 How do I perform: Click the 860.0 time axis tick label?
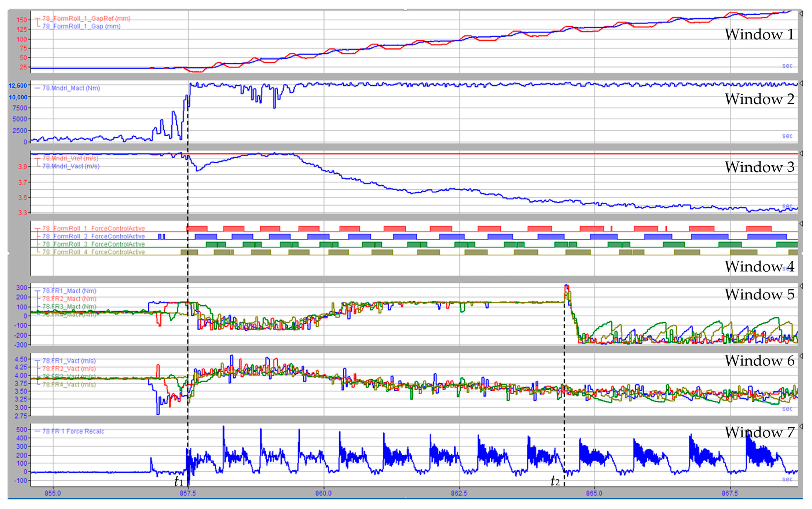click(x=323, y=493)
